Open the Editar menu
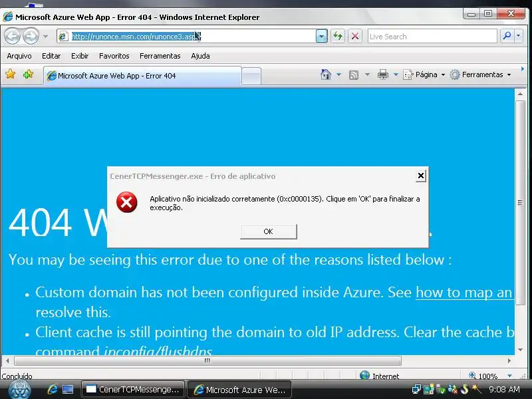 tap(51, 56)
